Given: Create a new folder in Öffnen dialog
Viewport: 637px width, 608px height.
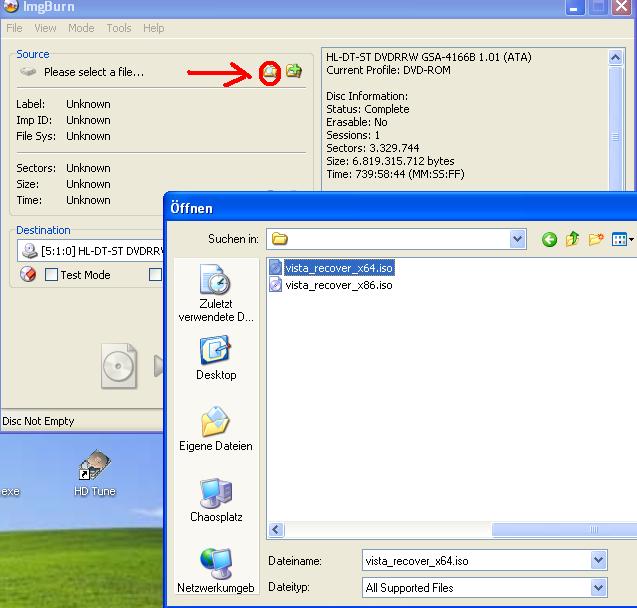Looking at the screenshot, I should point(596,239).
